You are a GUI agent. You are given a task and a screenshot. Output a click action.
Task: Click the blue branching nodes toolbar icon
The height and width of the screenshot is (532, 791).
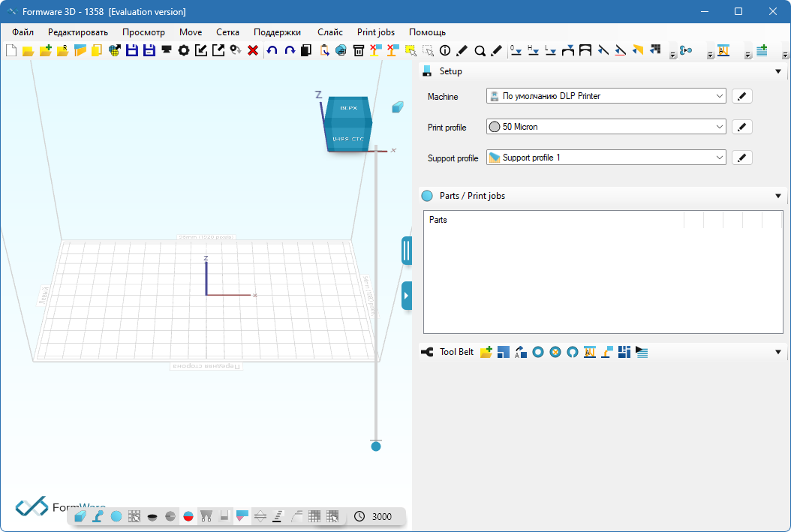click(686, 50)
